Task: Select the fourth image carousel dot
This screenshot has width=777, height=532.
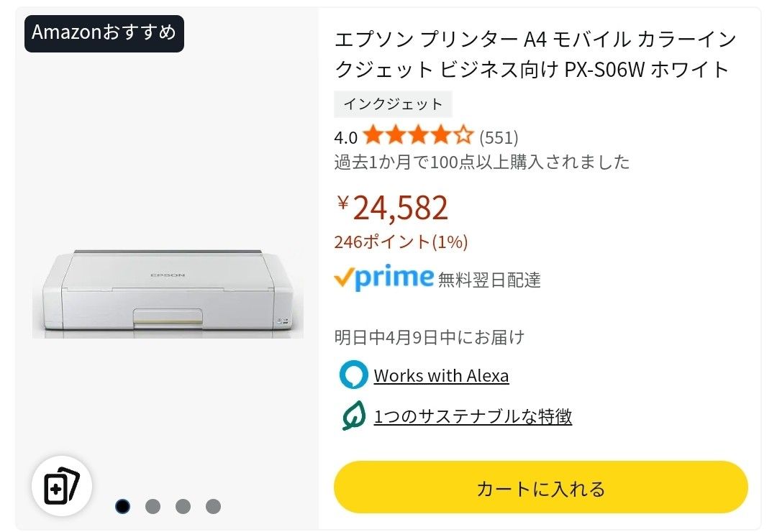Action: pyautogui.click(x=213, y=506)
